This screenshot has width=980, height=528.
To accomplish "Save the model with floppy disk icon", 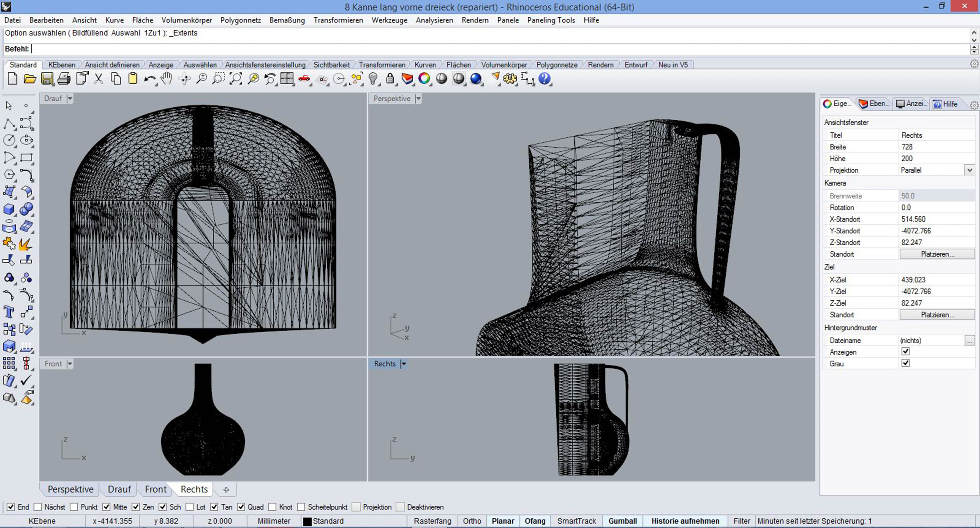I will (x=47, y=79).
